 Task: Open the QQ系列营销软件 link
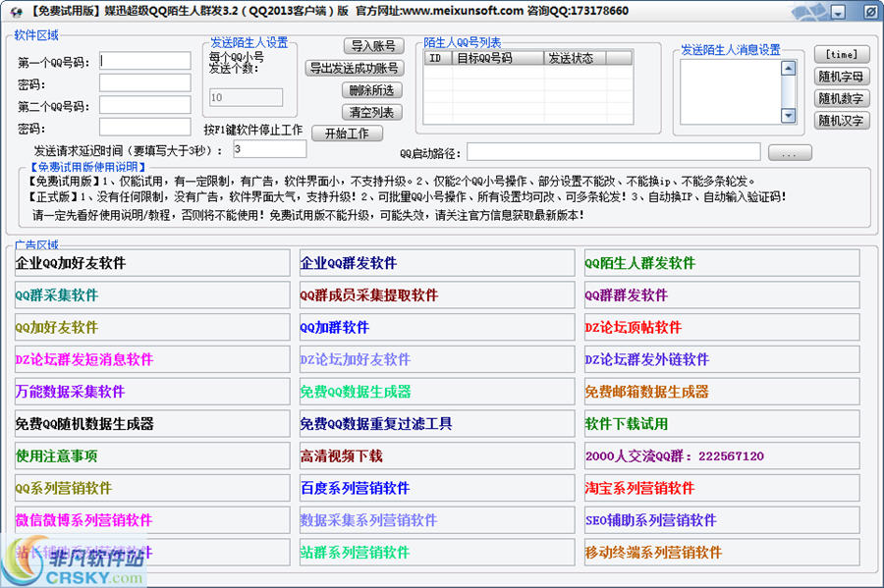(x=152, y=488)
